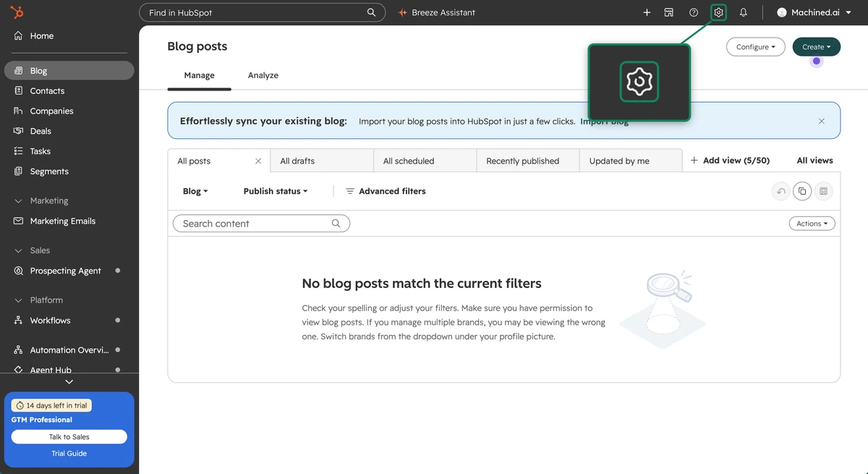The height and width of the screenshot is (474, 868).
Task: Click Add view (5/50)
Action: pos(730,161)
